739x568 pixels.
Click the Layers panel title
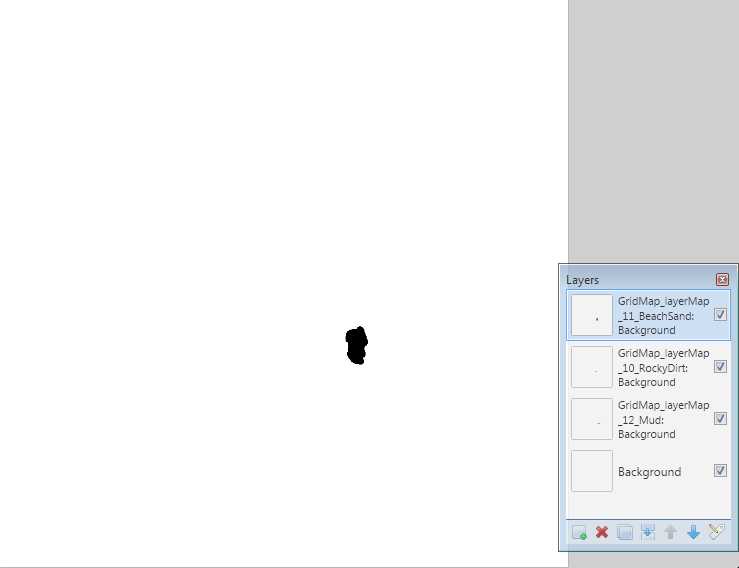[583, 280]
